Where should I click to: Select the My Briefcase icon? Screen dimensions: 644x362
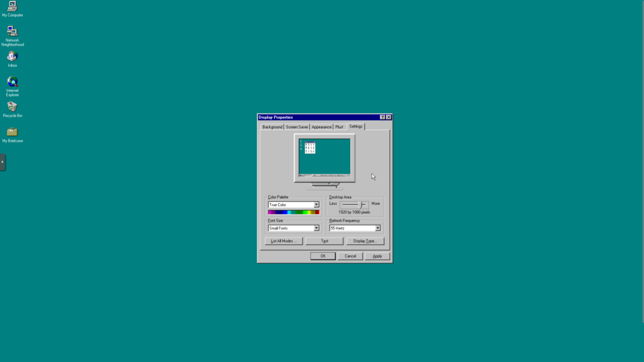(x=12, y=132)
